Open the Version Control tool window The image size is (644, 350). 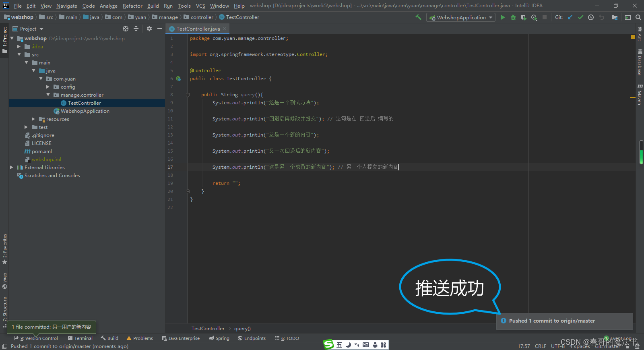coord(36,338)
